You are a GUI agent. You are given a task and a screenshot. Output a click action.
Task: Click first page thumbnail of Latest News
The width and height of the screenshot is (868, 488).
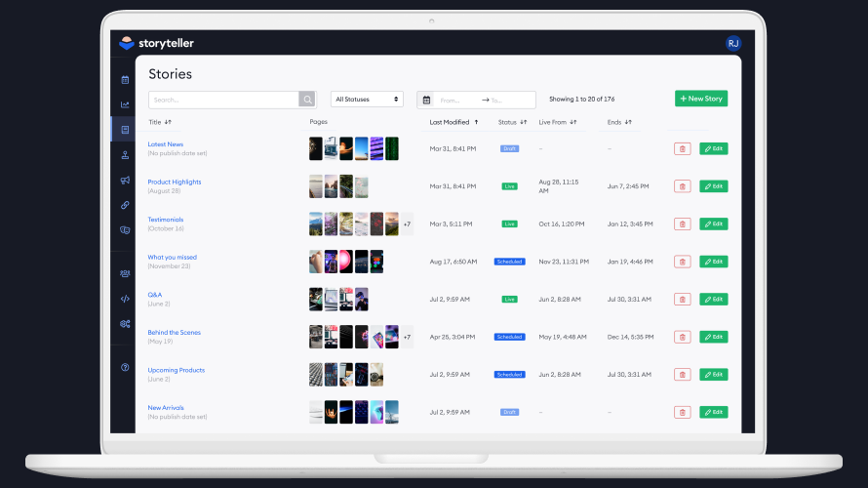(316, 148)
